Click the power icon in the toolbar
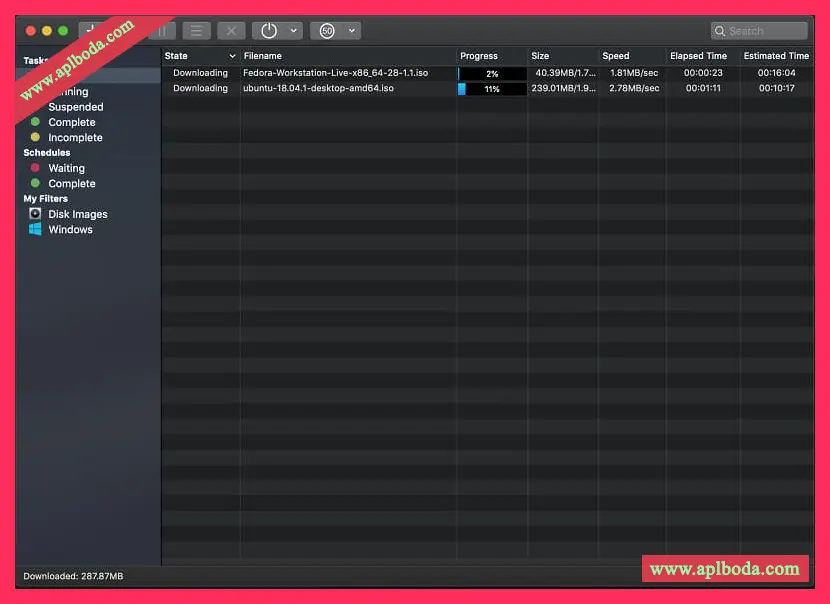830x604 pixels. click(269, 31)
